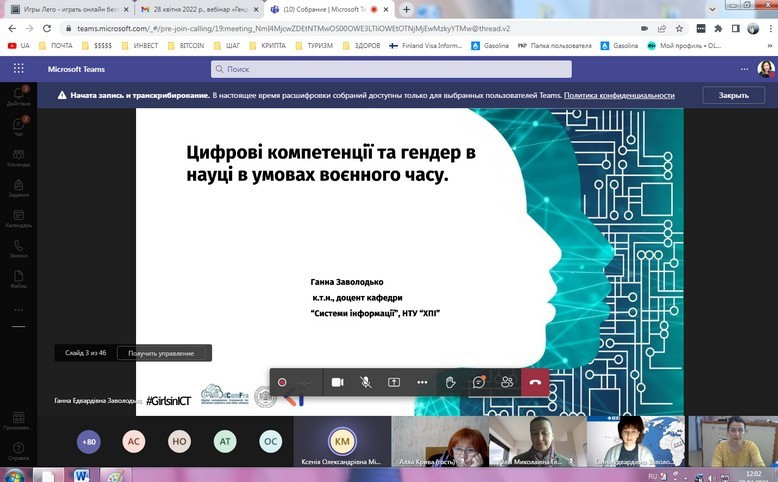Open Teams settings and more menu
Image resolution: width=778 pixels, height=482 pixels.
[x=744, y=69]
